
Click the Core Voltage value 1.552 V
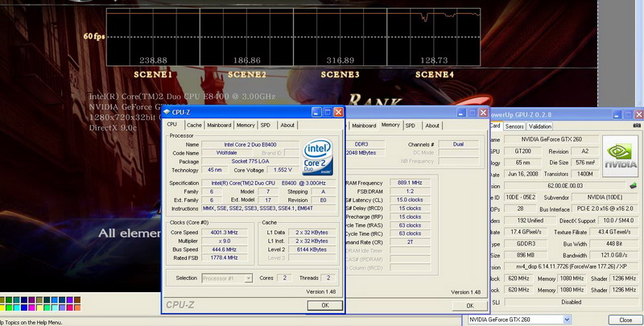click(283, 170)
